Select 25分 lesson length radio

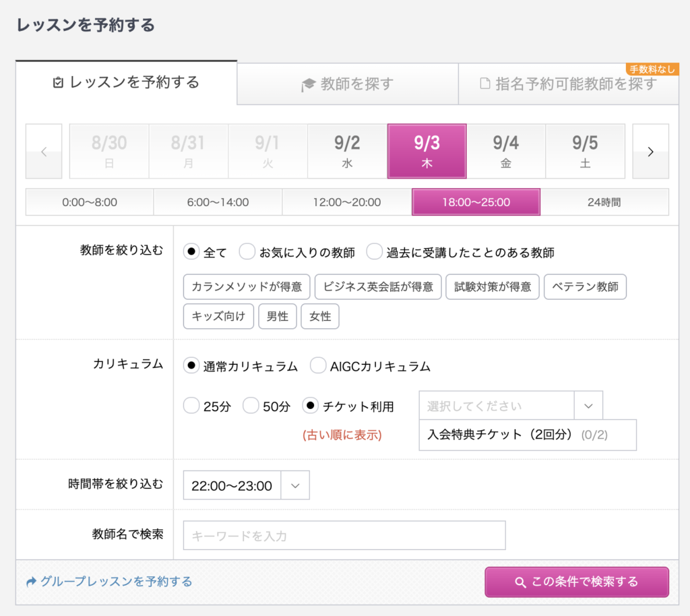pos(191,406)
